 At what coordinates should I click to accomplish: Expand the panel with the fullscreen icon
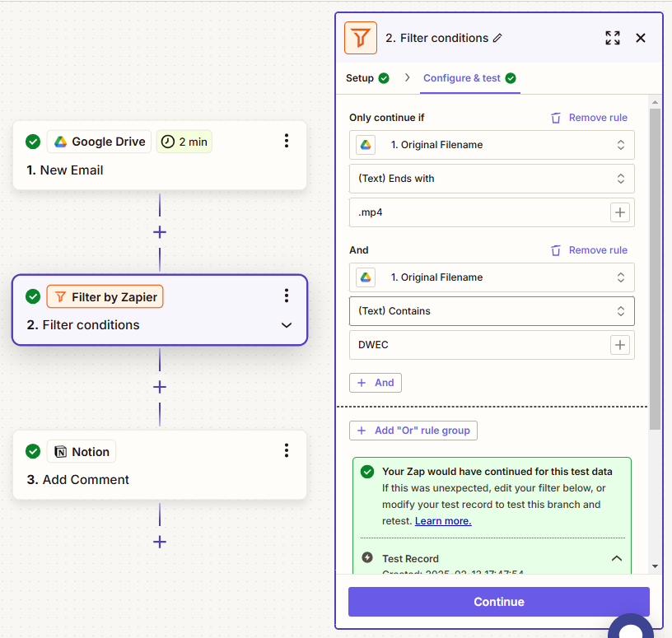[612, 38]
